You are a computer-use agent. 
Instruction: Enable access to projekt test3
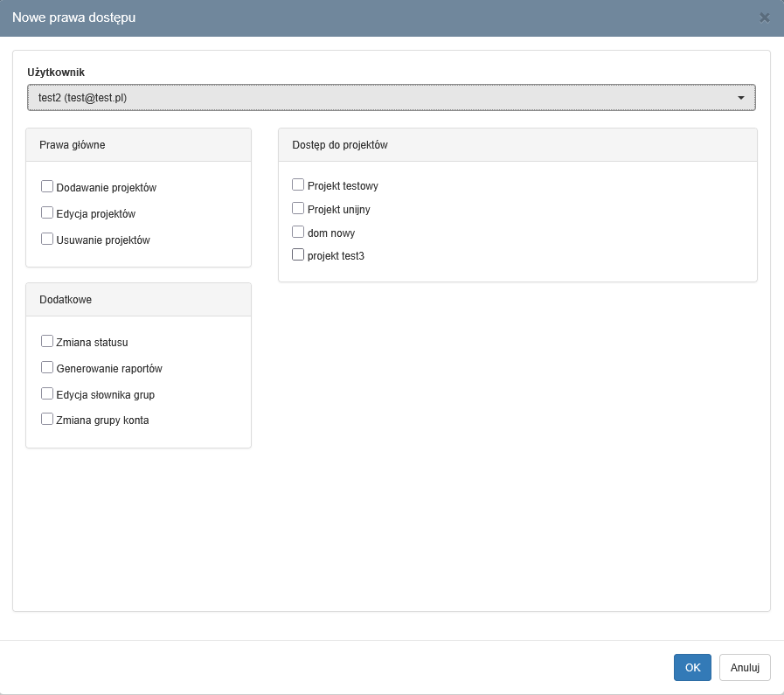click(298, 255)
